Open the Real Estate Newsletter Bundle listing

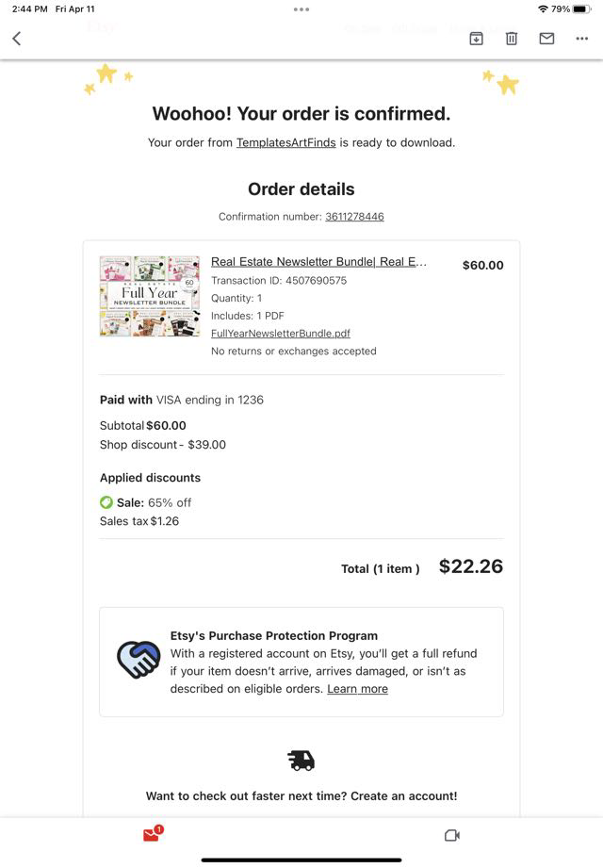318,262
